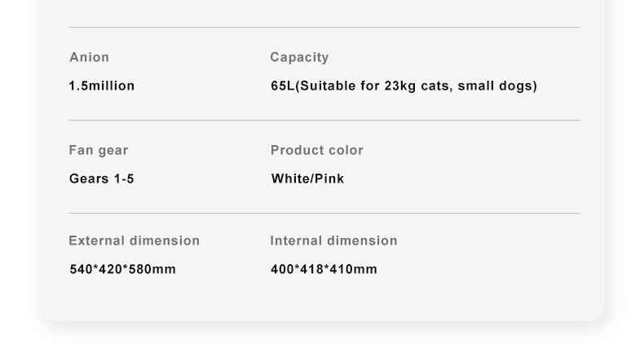Click the divider line above Anion row
Viewport: 644px width, 362px height.
(x=324, y=28)
